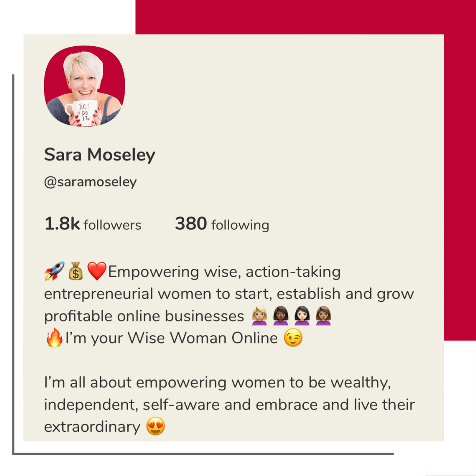Click the red heart emoji
The image size is (476, 476).
click(x=97, y=271)
